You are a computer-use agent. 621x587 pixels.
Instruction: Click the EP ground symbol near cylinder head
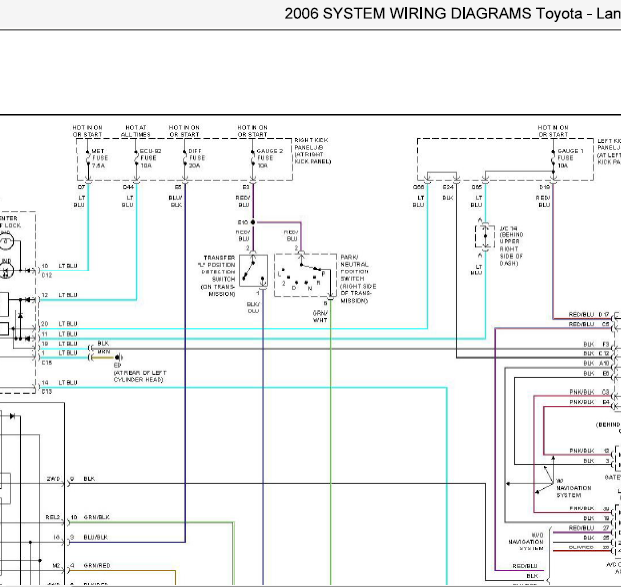pyautogui.click(x=118, y=358)
